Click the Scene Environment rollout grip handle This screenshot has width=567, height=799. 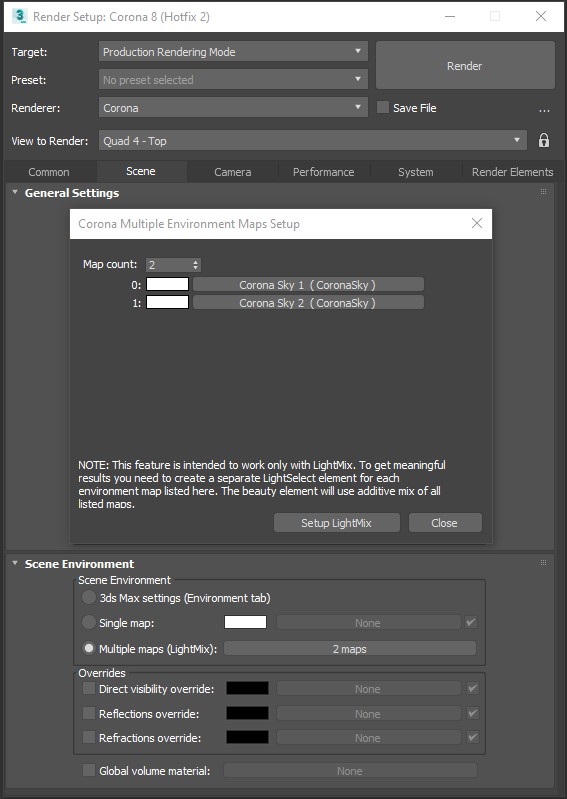543,563
